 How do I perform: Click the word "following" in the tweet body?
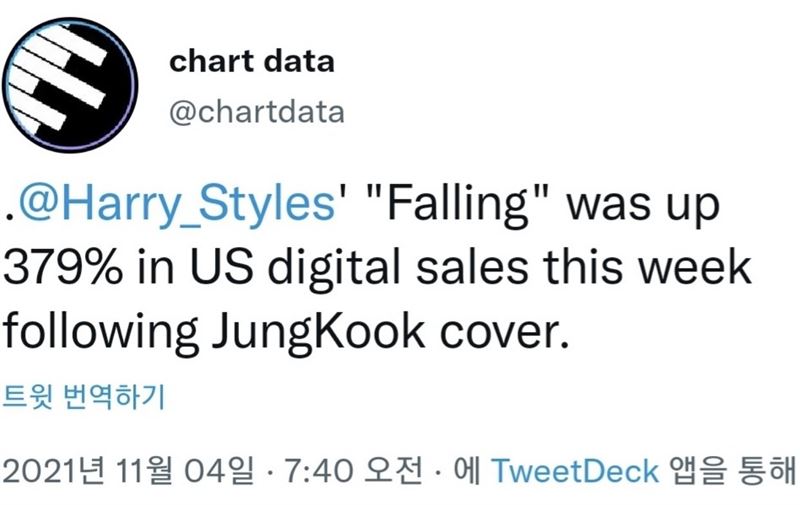tap(101, 332)
